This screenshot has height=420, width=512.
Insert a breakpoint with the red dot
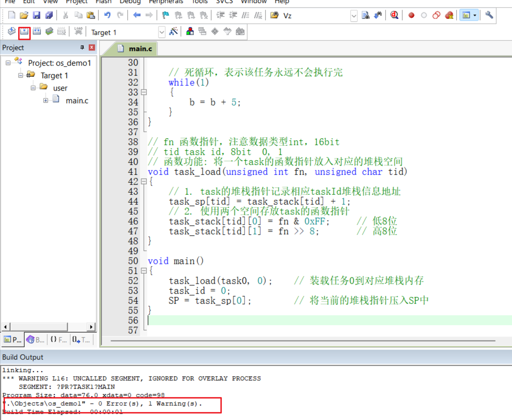coord(411,15)
